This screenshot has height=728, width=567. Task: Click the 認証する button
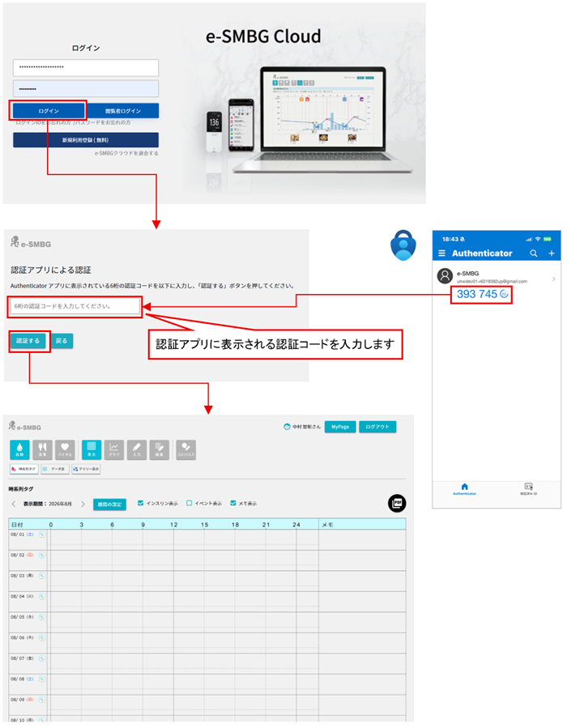click(28, 341)
